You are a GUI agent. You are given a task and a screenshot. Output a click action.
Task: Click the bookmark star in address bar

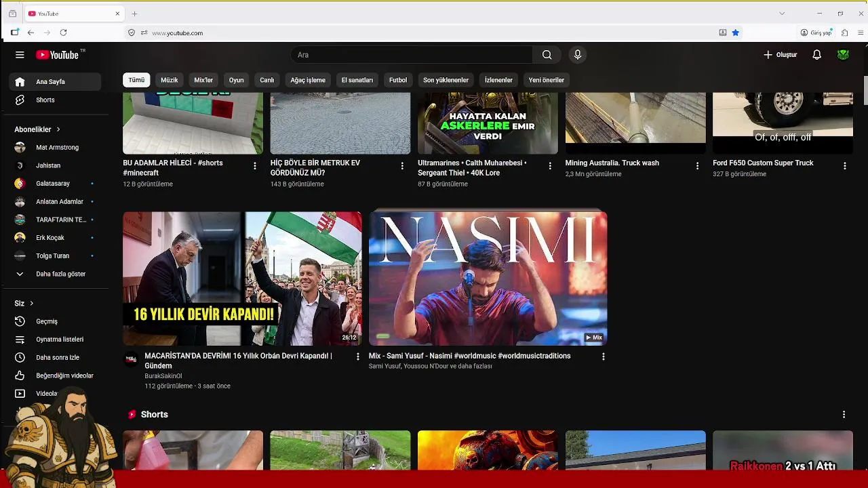[735, 33]
